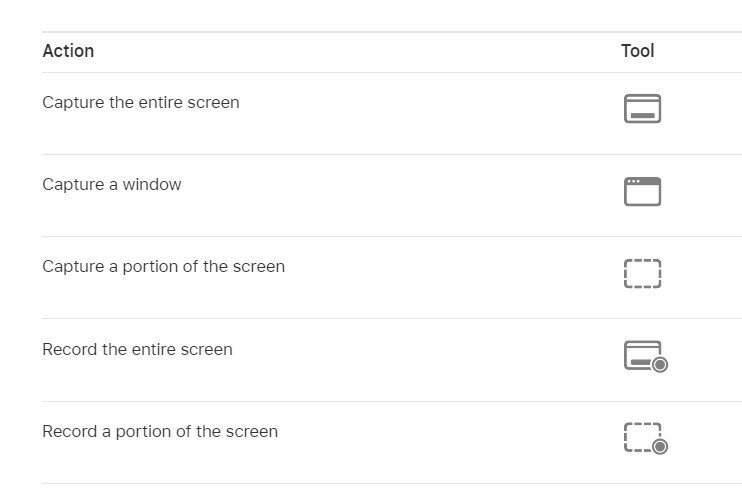The height and width of the screenshot is (493, 742).
Task: Select the "Record the entire screen" label
Action: (137, 349)
